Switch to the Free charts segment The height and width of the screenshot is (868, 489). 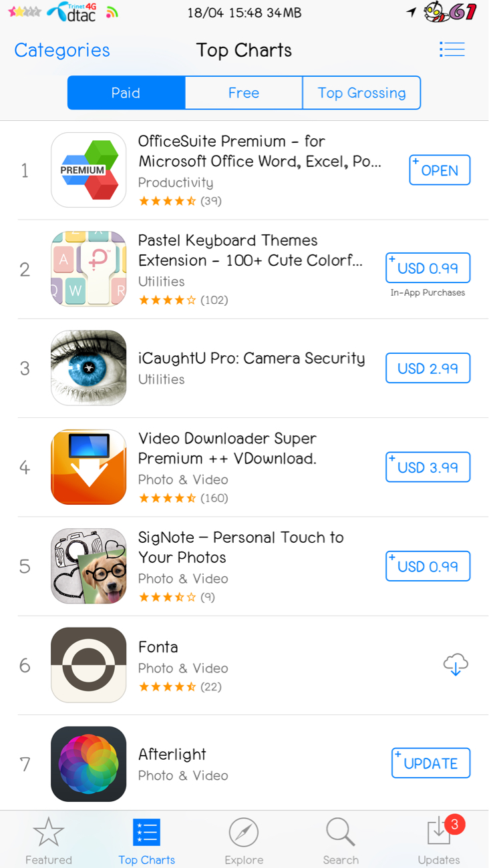(x=244, y=93)
